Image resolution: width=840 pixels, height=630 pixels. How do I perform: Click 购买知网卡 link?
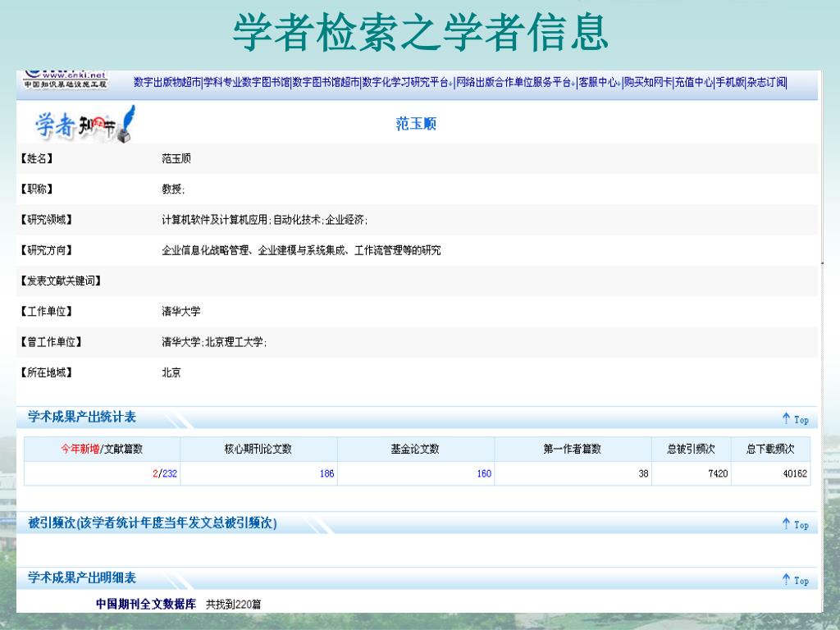point(647,82)
